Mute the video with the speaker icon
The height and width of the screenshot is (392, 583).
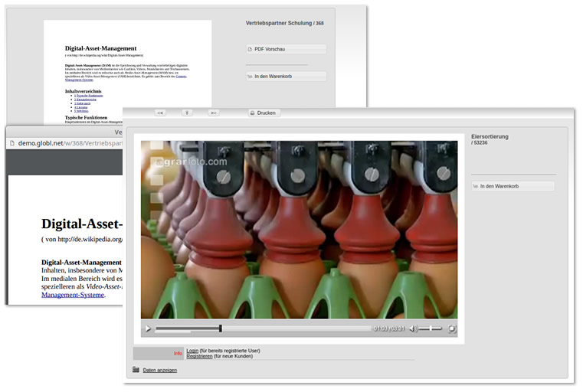tap(414, 328)
